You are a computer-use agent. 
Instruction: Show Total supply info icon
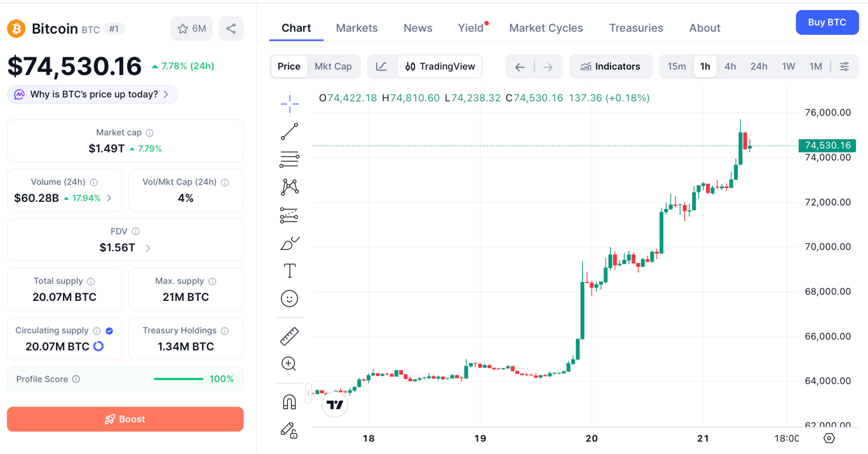point(91,281)
